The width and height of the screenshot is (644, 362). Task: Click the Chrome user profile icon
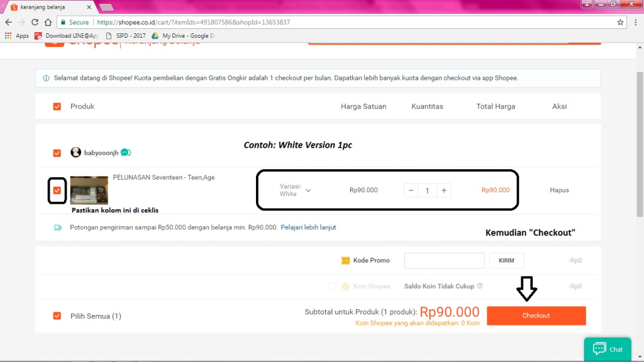coord(587,4)
